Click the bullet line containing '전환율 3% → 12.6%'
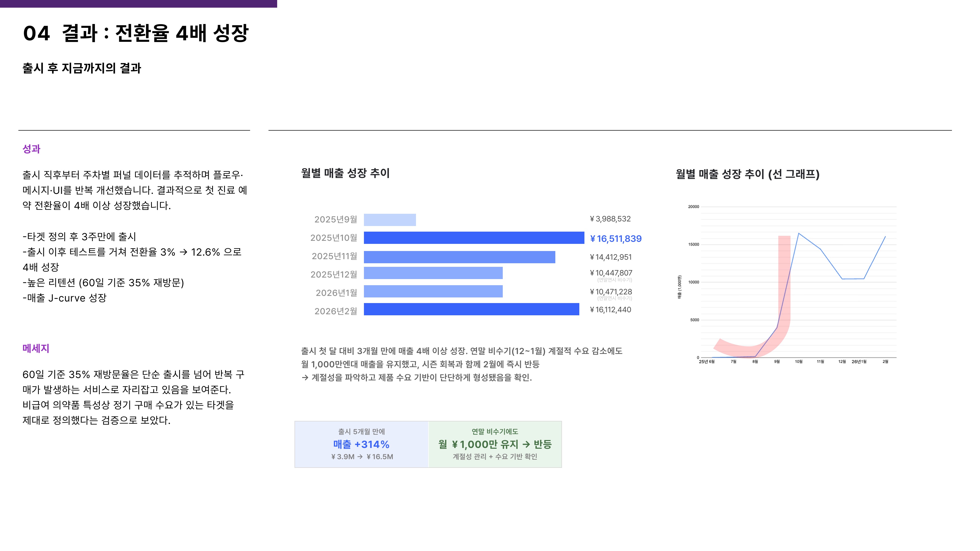This screenshot has height=551, width=980. pyautogui.click(x=132, y=252)
